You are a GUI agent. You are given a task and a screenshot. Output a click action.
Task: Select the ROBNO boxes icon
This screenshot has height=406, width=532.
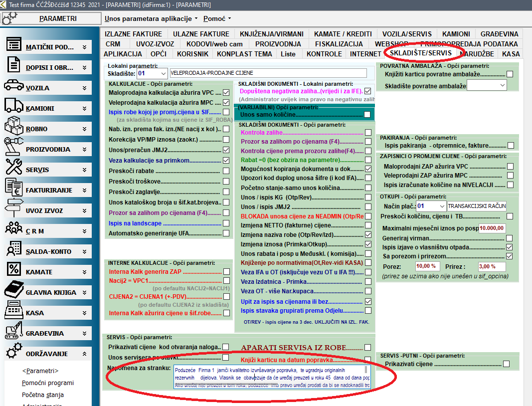click(14, 126)
